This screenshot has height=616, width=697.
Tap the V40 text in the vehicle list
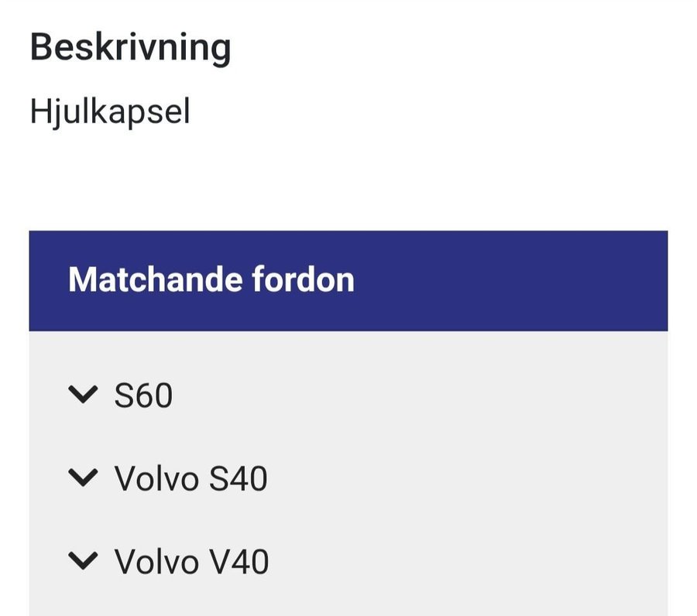[239, 561]
